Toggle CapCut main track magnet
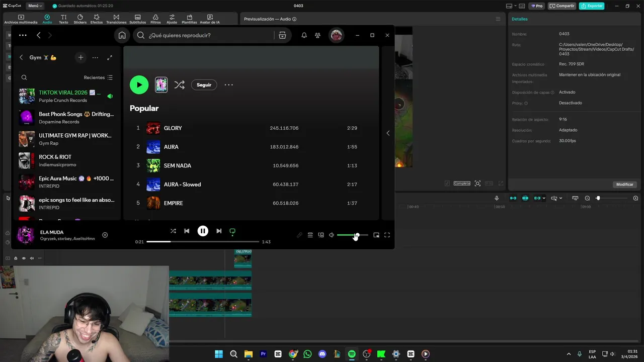Image resolution: width=644 pixels, height=362 pixels. pos(513,198)
